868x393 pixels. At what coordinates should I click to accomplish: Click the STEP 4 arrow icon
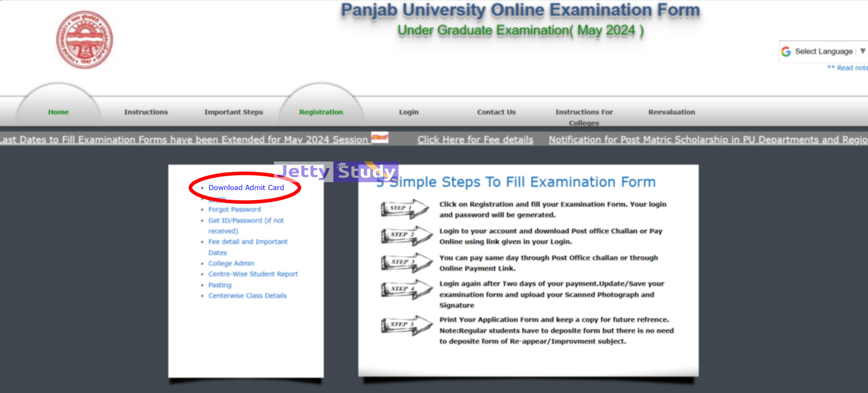pos(406,289)
